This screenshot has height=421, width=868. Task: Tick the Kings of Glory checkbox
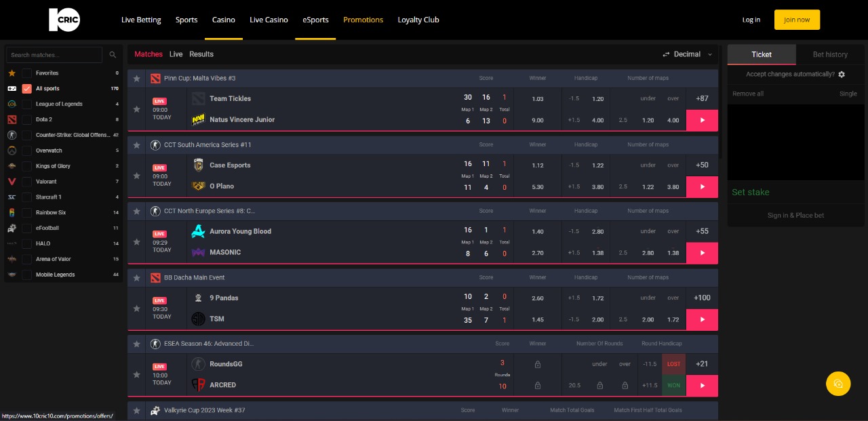(27, 166)
